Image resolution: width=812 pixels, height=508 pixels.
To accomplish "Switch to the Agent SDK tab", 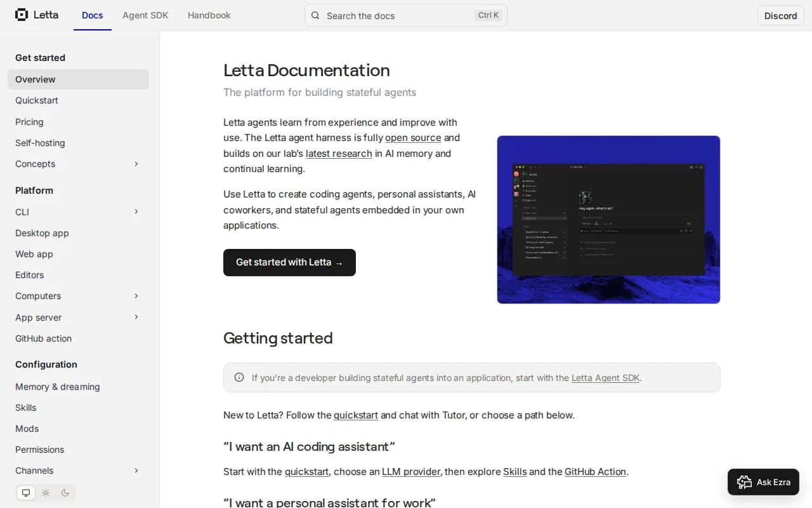I will (145, 15).
